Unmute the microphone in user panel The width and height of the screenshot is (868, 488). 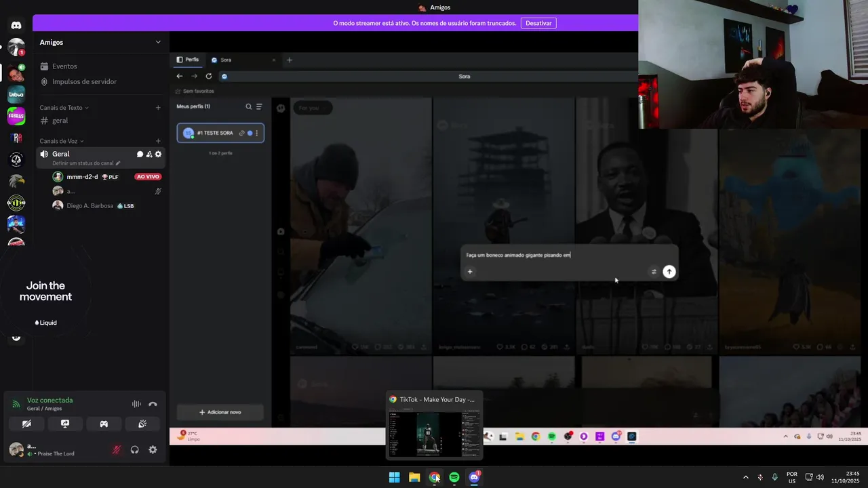(117, 449)
